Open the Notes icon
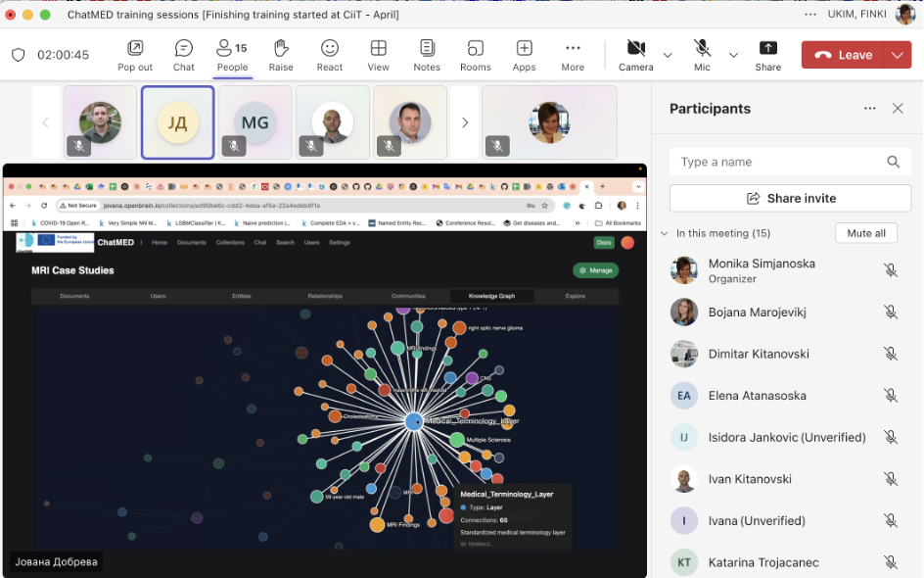 (x=427, y=55)
